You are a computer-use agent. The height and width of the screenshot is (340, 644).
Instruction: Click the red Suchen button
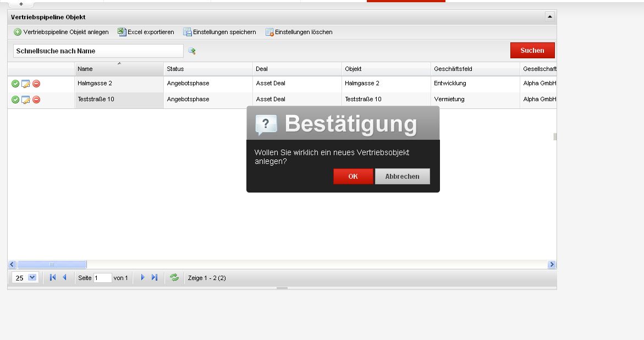pyautogui.click(x=532, y=51)
